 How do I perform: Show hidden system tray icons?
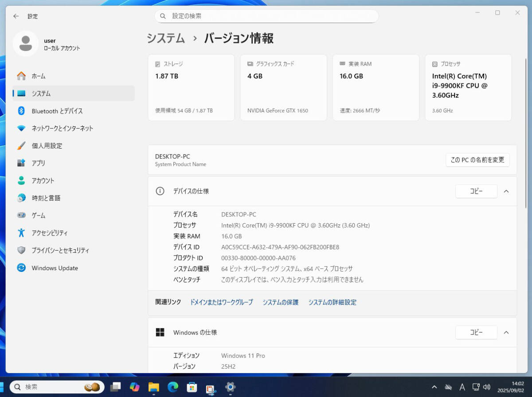pos(434,387)
